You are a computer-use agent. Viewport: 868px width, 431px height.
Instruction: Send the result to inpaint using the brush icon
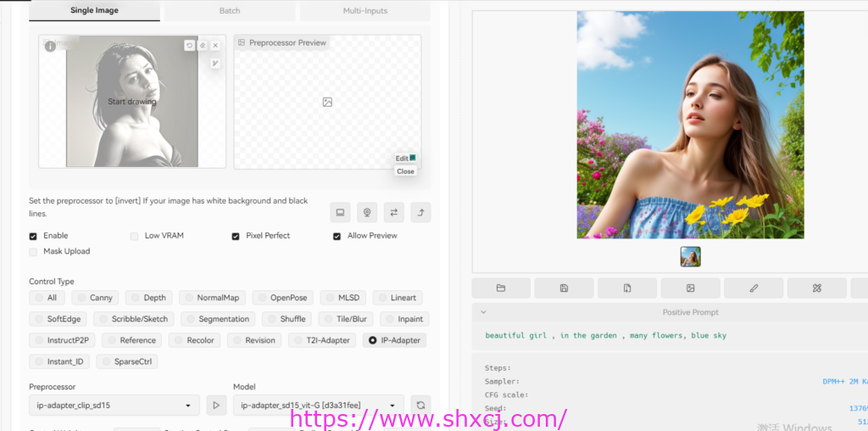point(754,288)
